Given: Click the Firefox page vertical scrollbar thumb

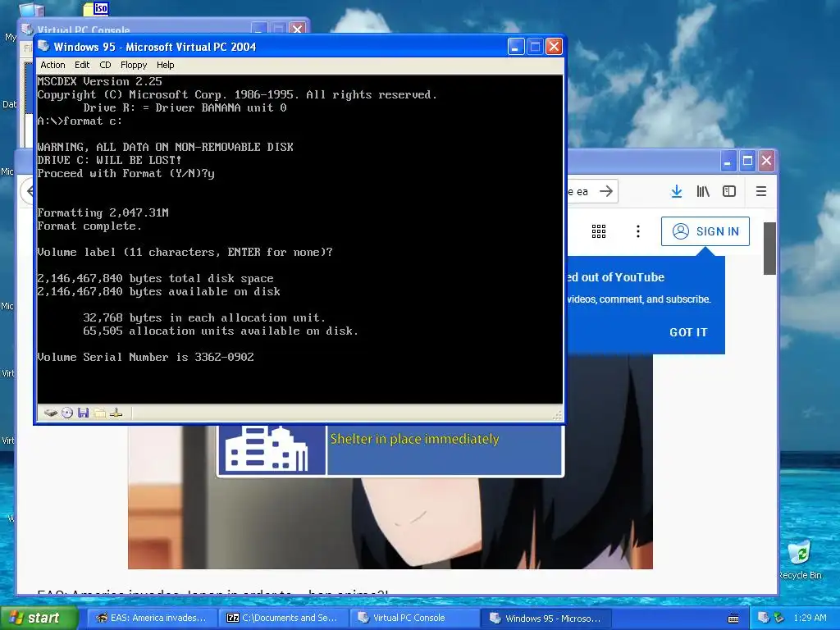Looking at the screenshot, I should [x=769, y=248].
